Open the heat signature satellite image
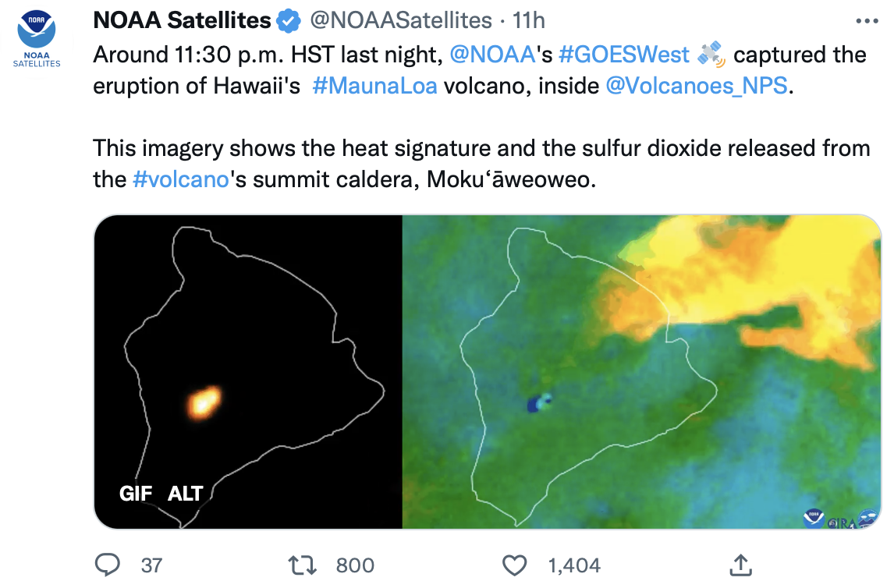Image resolution: width=894 pixels, height=588 pixels. (x=248, y=371)
